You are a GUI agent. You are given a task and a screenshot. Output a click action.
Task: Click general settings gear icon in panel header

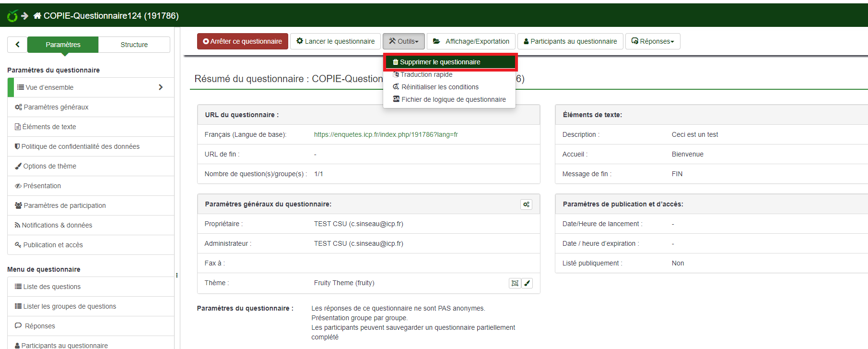[x=526, y=205]
